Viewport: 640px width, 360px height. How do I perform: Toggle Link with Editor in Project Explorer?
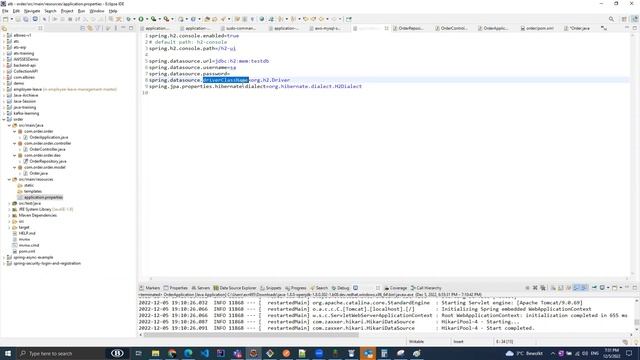tap(90, 28)
